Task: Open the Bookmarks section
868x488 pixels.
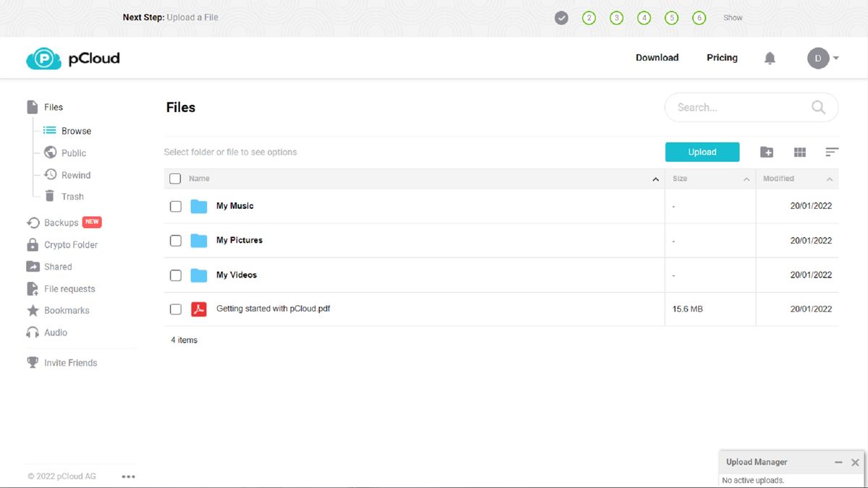Action: click(67, 310)
